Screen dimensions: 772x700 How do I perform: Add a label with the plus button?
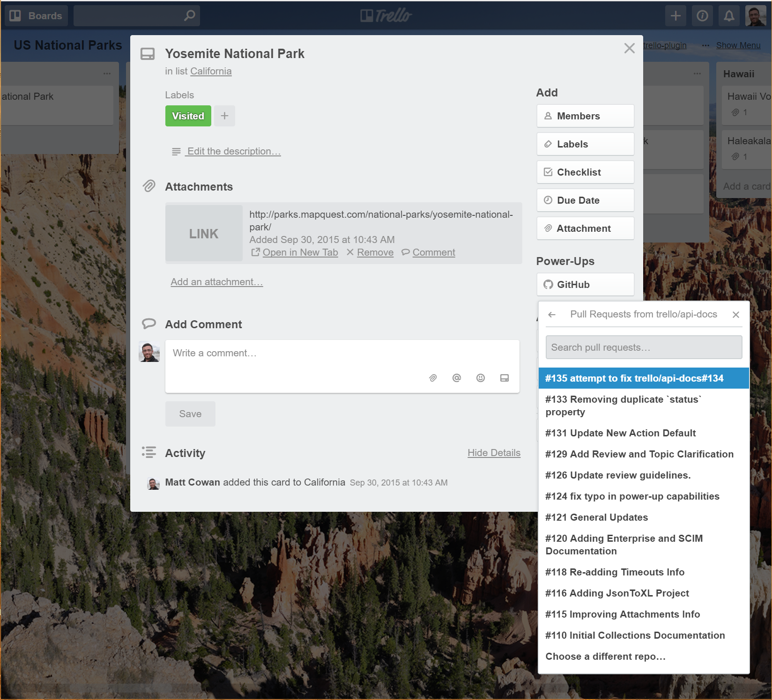click(x=224, y=116)
